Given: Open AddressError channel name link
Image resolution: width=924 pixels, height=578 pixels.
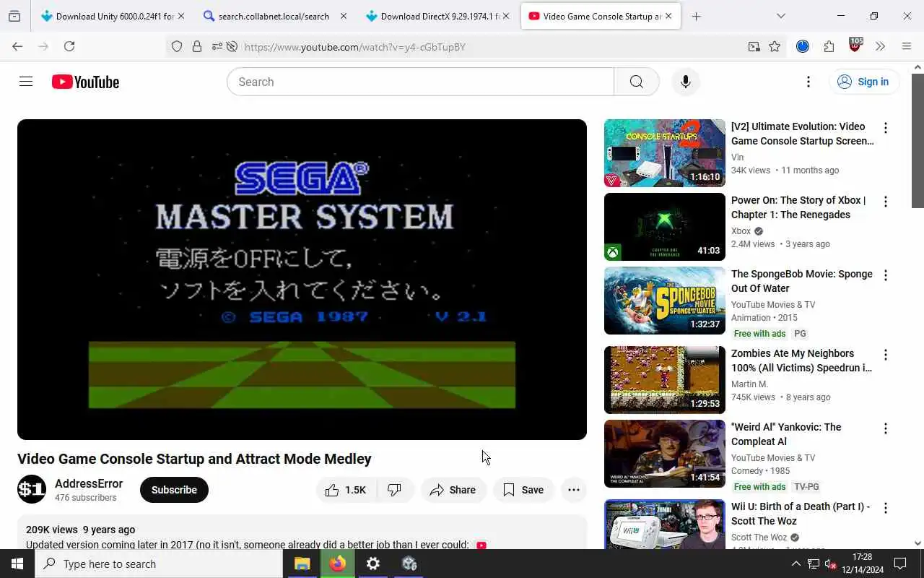Looking at the screenshot, I should (89, 483).
